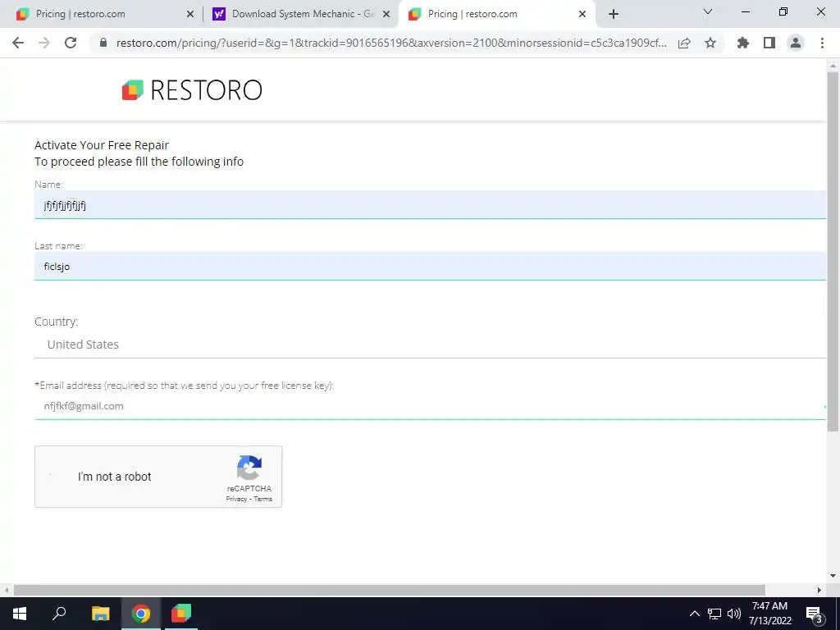The height and width of the screenshot is (630, 840).
Task: Open the Windows Start menu
Action: coord(20,614)
